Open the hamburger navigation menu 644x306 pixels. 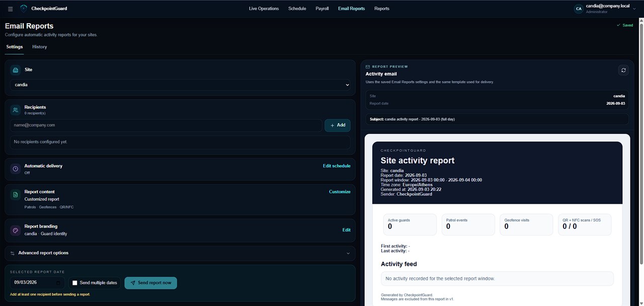11,9
